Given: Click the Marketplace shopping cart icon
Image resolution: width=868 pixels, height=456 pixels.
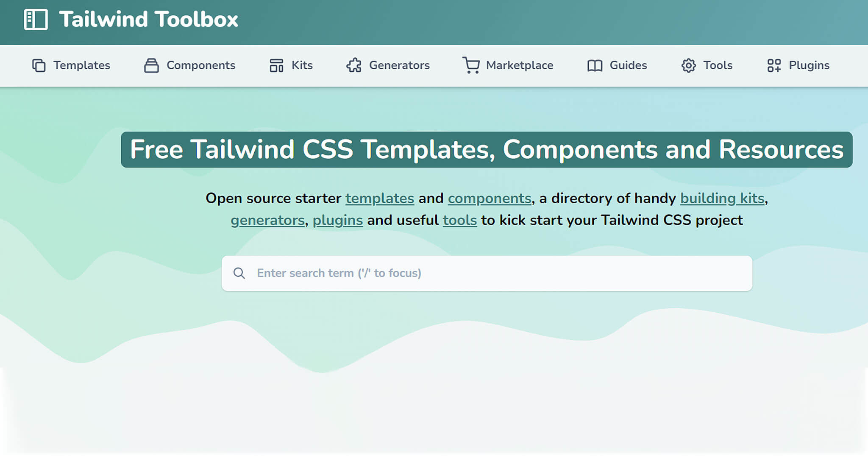Looking at the screenshot, I should [471, 65].
